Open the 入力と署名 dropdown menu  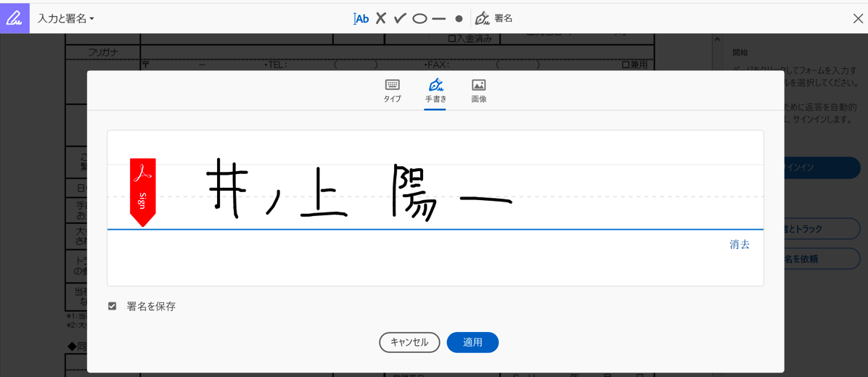pyautogui.click(x=66, y=18)
